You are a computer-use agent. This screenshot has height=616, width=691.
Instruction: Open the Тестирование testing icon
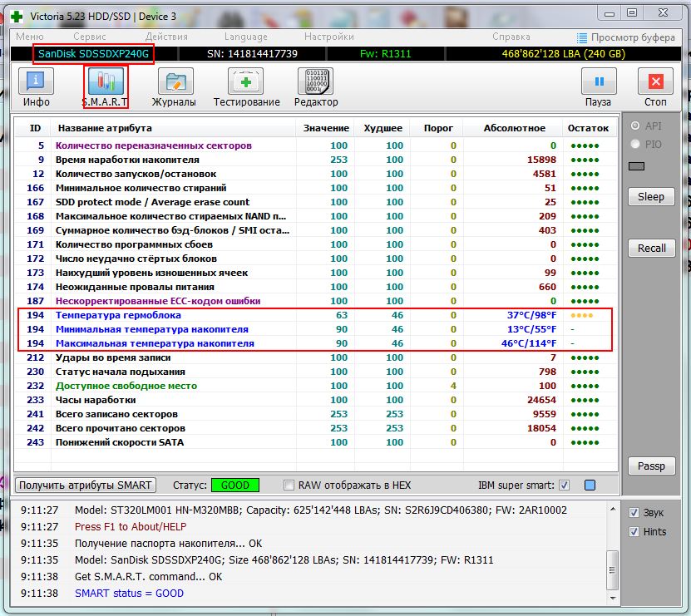(245, 81)
